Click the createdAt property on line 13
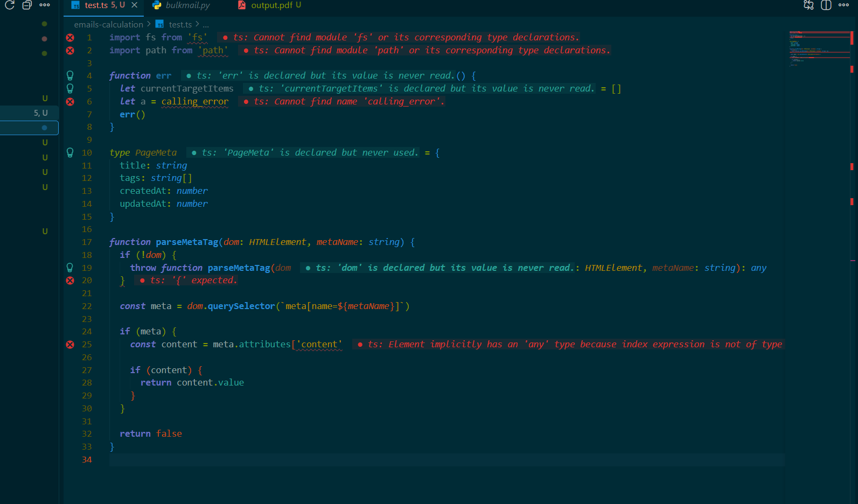The height and width of the screenshot is (504, 858). tap(143, 191)
